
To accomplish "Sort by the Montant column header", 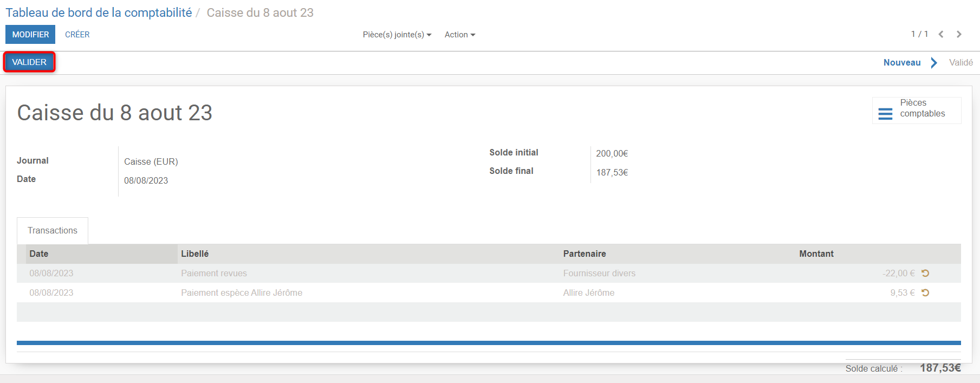I will pyautogui.click(x=857, y=254).
